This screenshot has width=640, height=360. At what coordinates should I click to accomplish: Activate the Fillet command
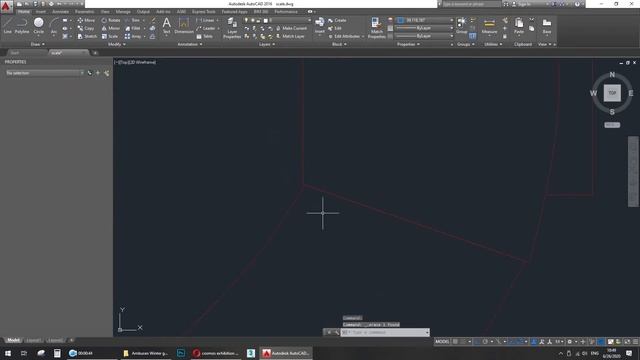tap(133, 28)
